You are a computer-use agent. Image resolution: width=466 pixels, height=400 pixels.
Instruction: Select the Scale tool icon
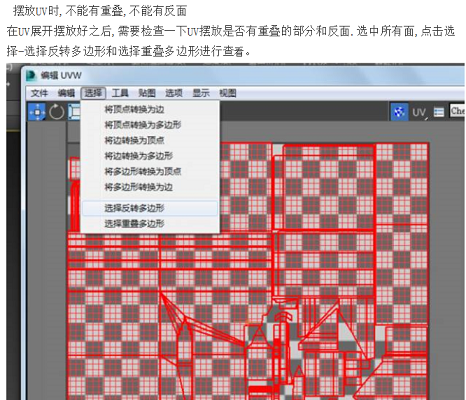click(75, 112)
